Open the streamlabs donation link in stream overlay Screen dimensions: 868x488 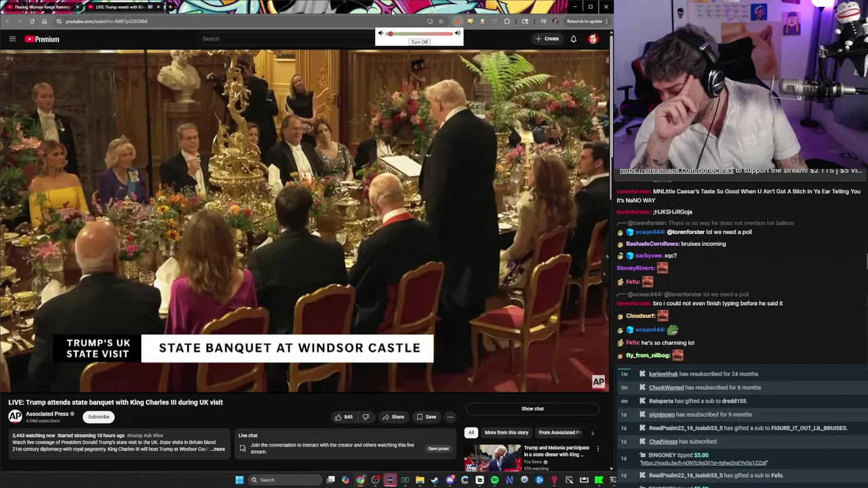click(676, 171)
